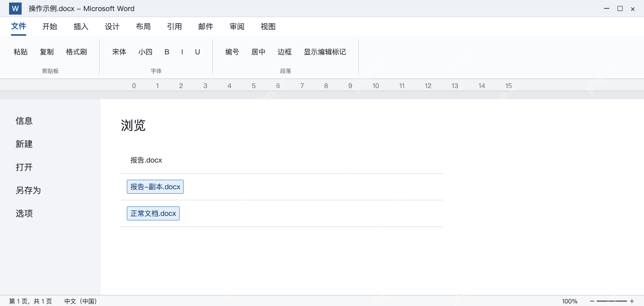Viewport: 644px width, 306px height.
Task: Apply 编号 numbering to the paragraph
Action: [232, 52]
